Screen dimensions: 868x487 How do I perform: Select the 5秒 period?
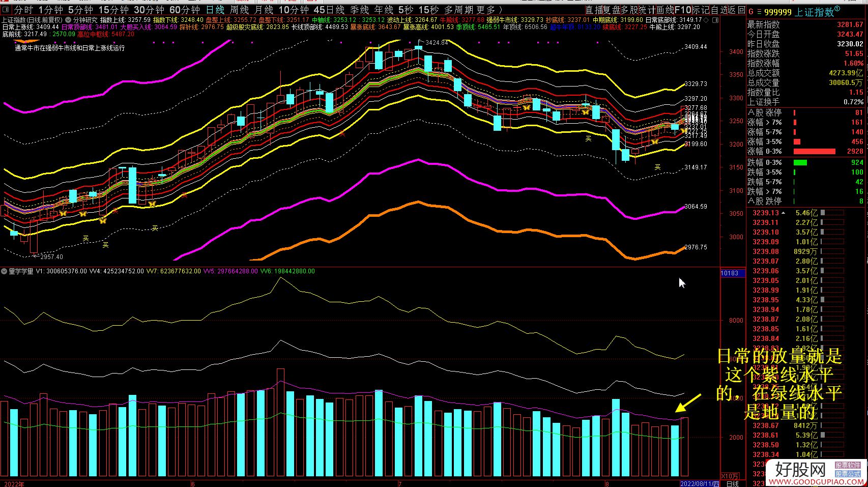click(x=406, y=10)
